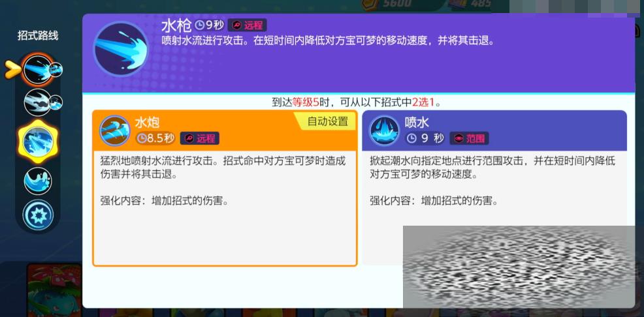Click the 范围 tag on the 喷水 card
The image size is (644, 317).
pyautogui.click(x=470, y=138)
